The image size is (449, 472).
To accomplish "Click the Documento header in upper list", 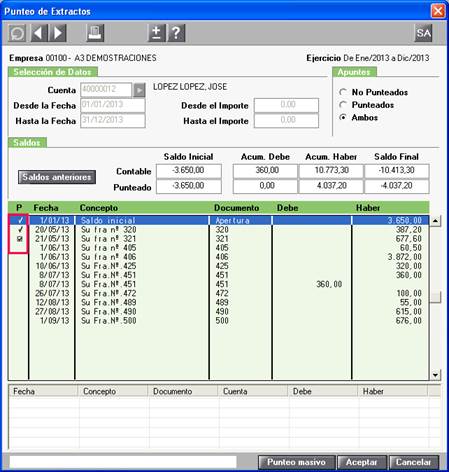I will pyautogui.click(x=236, y=208).
